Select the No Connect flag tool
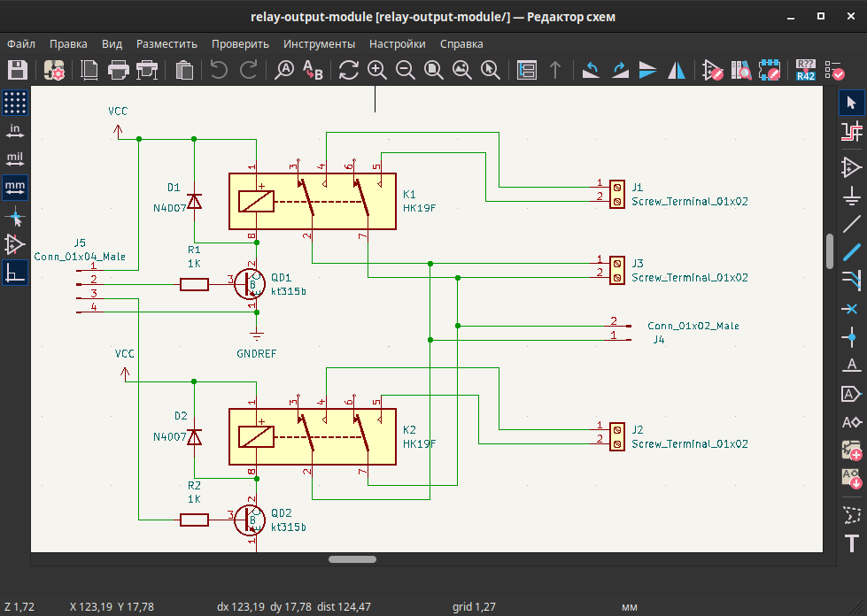 click(851, 309)
